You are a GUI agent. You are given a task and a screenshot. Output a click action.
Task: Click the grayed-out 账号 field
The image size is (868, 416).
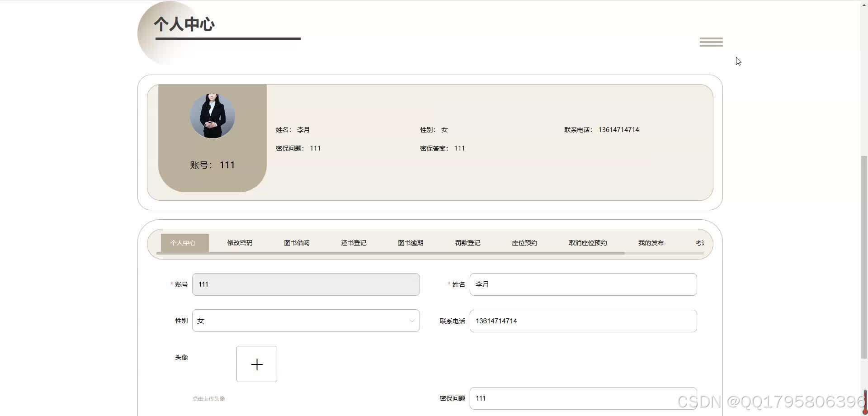[x=306, y=284]
